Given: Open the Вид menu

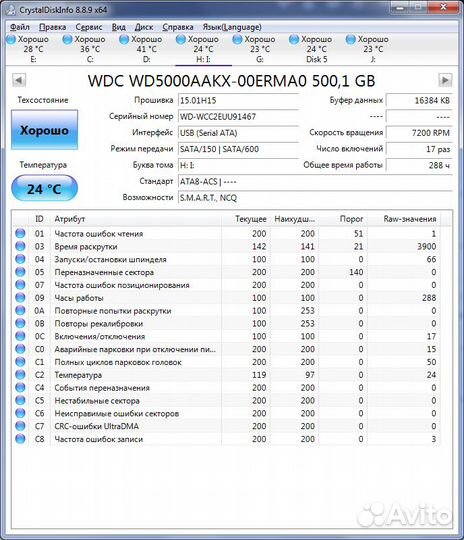Looking at the screenshot, I should 118,27.
